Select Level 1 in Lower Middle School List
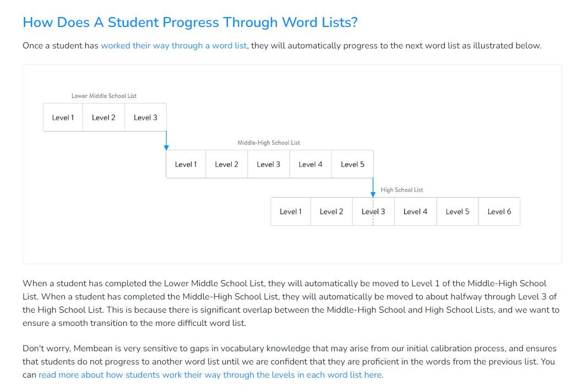Viewport: 577px width, 392px height. point(63,117)
